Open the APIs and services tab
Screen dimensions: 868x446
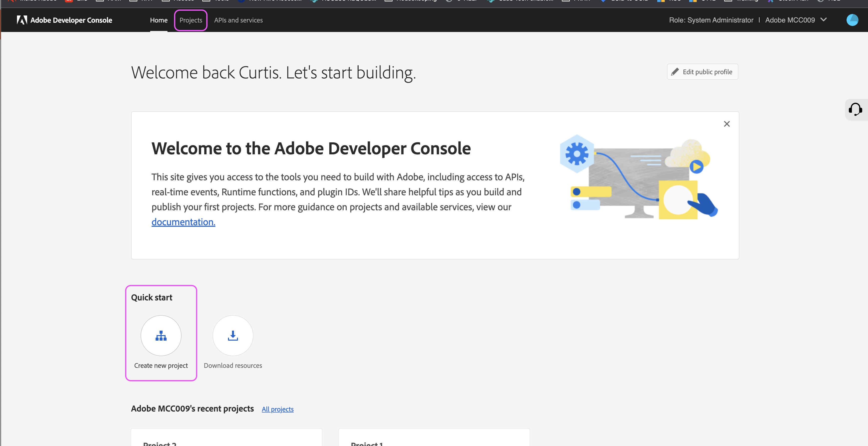click(x=238, y=20)
